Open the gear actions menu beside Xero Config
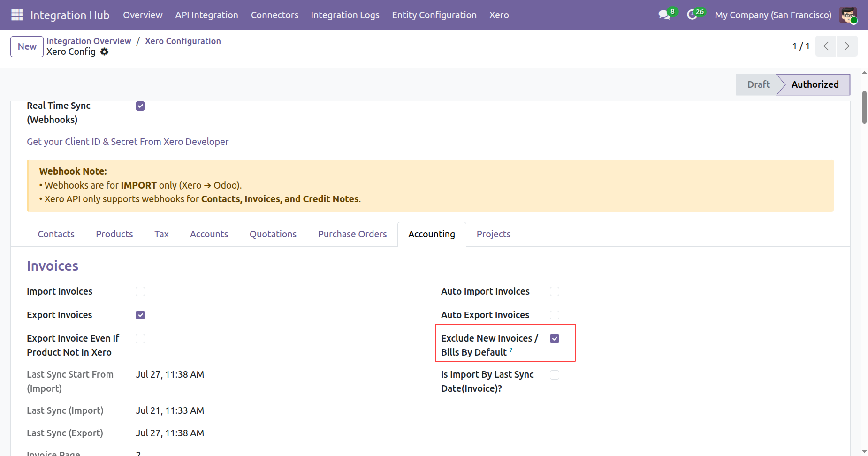 (104, 52)
